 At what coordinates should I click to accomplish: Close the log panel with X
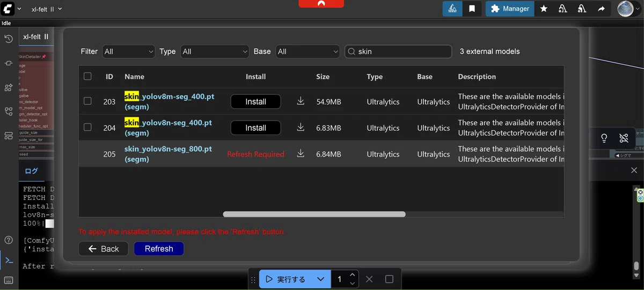click(x=634, y=170)
